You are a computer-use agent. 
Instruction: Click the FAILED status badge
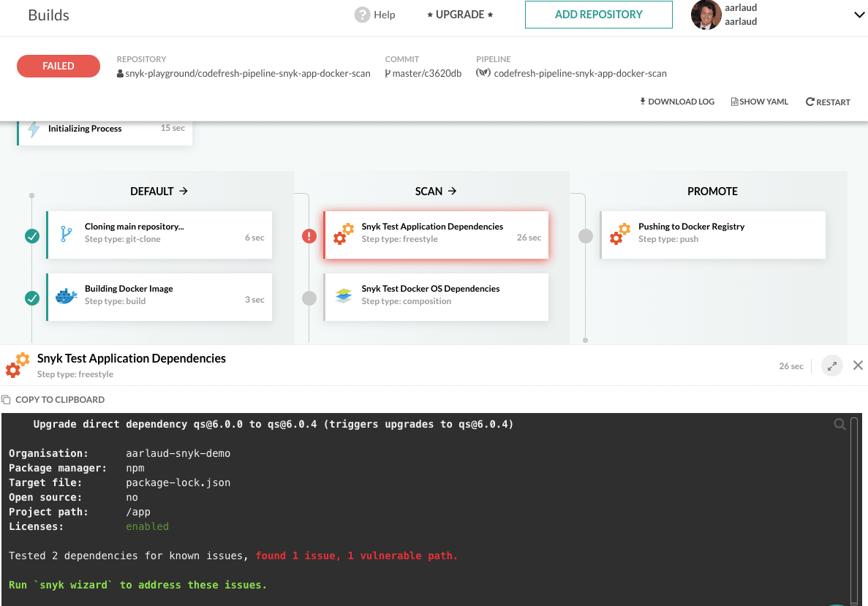point(58,66)
